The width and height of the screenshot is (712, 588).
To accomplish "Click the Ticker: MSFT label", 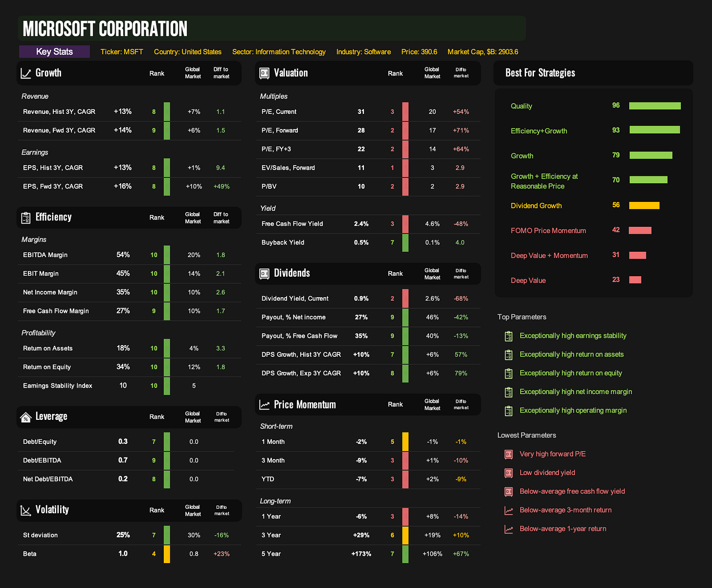I will pyautogui.click(x=122, y=52).
